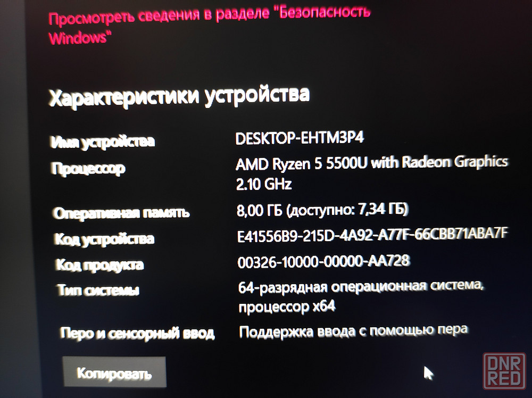The image size is (532, 398).
Task: Click the Код продукта label
Action: [x=100, y=264]
